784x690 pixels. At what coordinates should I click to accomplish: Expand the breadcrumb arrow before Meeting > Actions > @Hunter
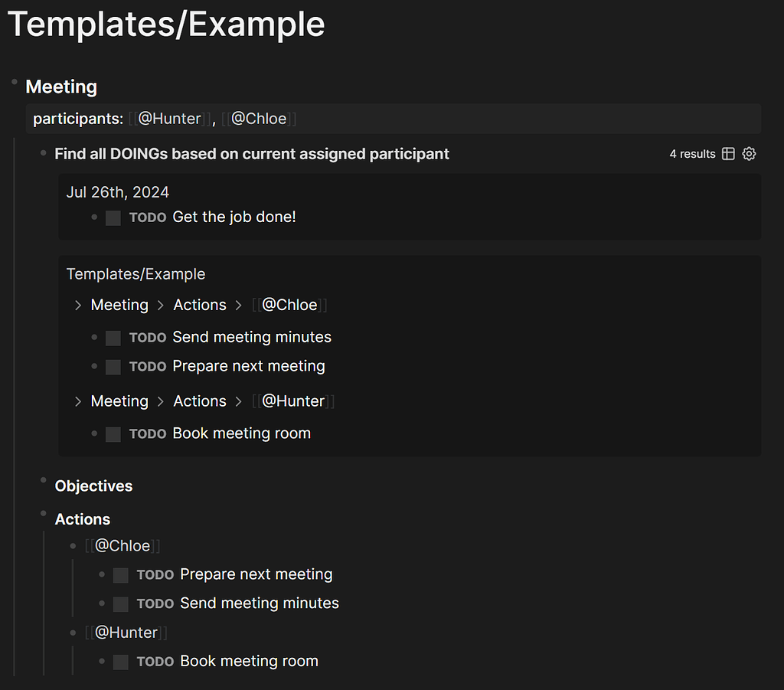point(77,401)
